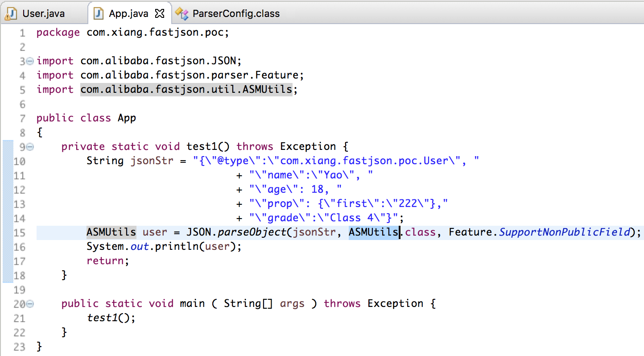Click the ParserConfig.class file icon

tap(182, 14)
